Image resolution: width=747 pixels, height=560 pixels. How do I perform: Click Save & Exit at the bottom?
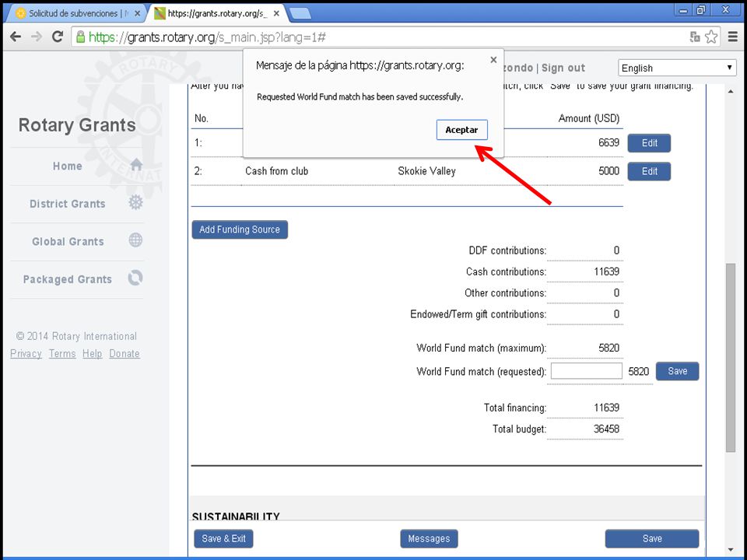pyautogui.click(x=223, y=538)
